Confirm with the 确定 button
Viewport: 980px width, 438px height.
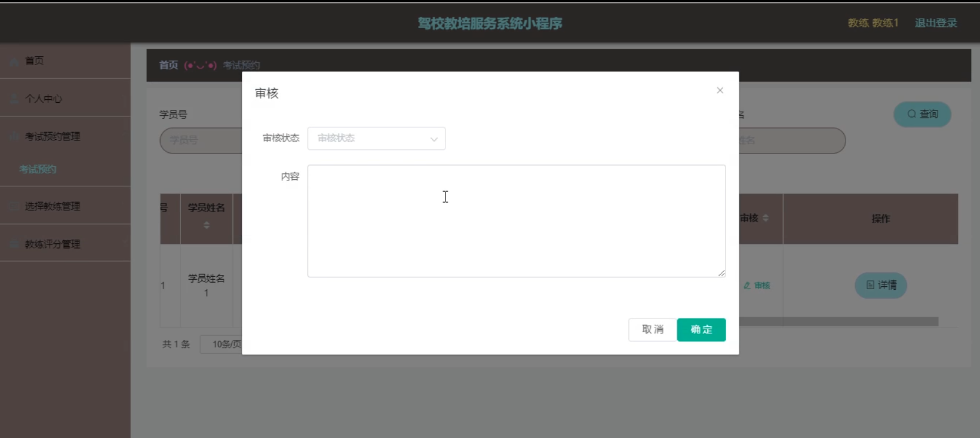(x=702, y=330)
